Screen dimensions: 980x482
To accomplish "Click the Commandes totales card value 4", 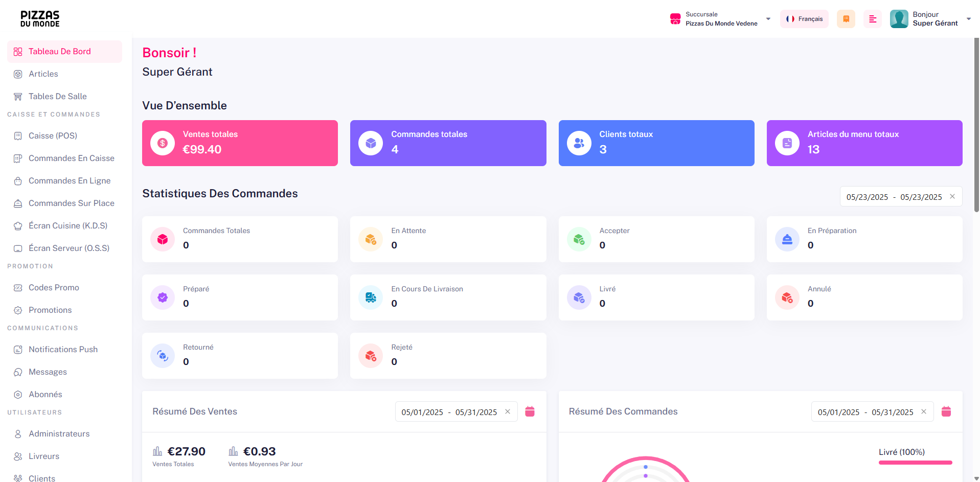I will (395, 150).
